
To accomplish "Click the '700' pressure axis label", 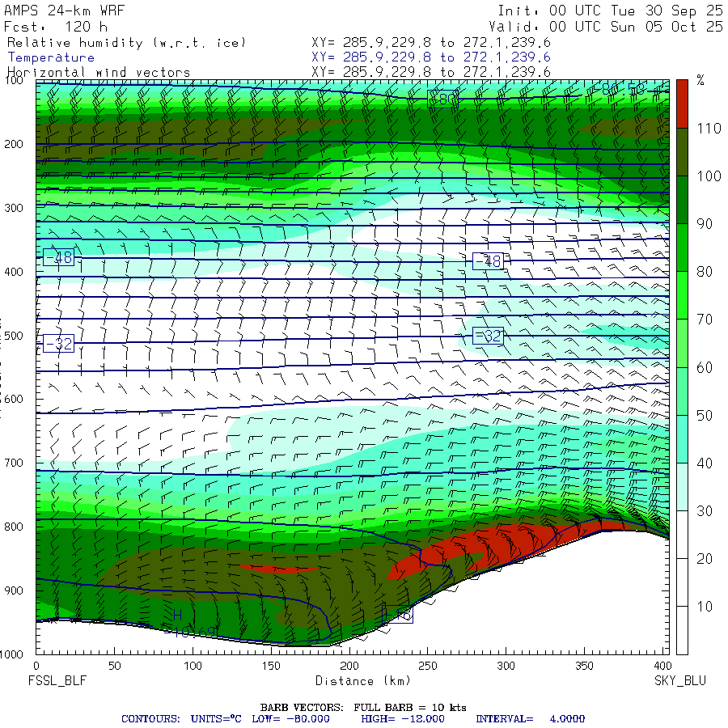I will coord(14,463).
